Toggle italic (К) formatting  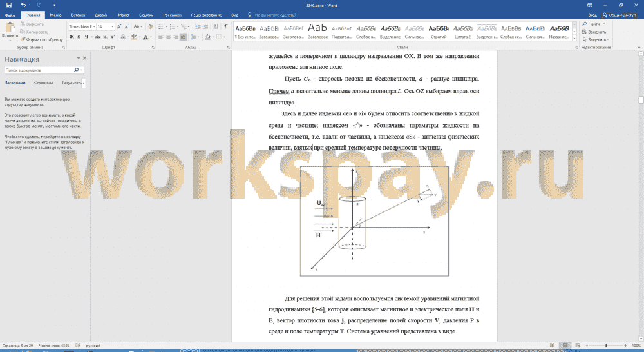click(79, 37)
